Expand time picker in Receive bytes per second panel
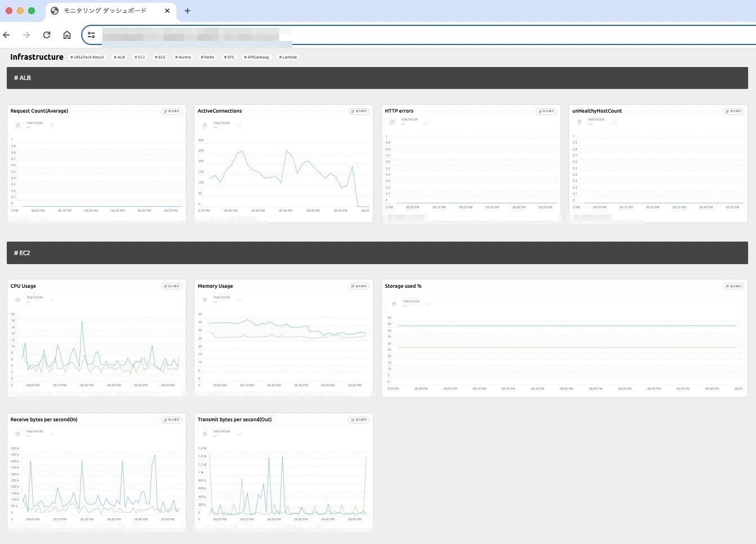The image size is (756, 544). [x=52, y=434]
